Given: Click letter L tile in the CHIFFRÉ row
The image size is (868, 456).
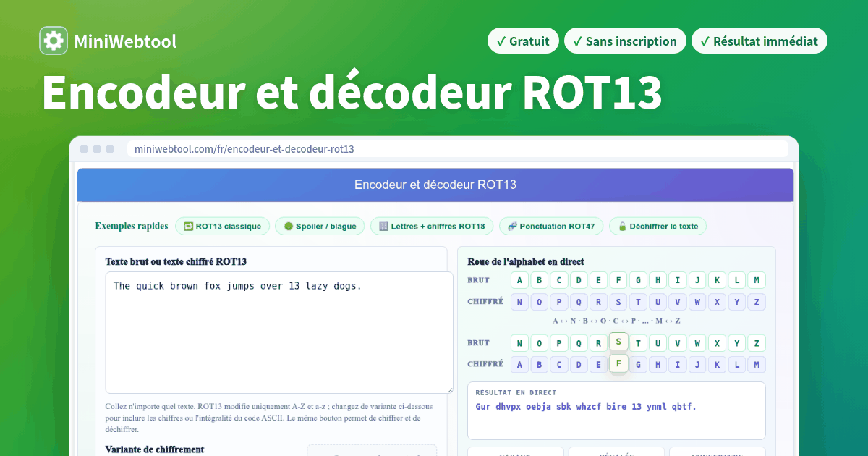Looking at the screenshot, I should [x=736, y=365].
